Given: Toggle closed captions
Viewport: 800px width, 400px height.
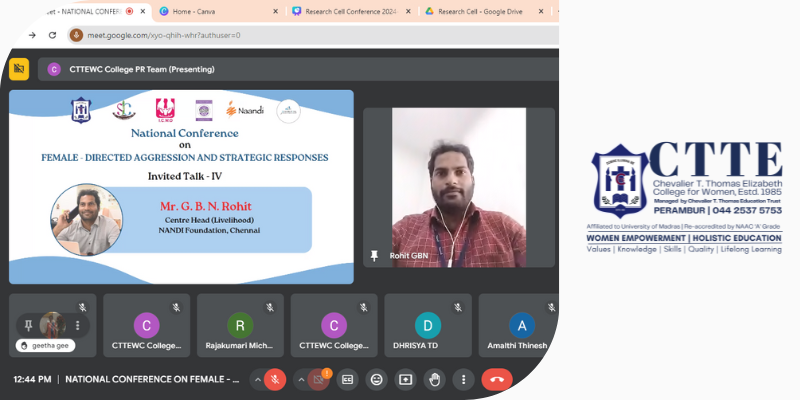Looking at the screenshot, I should (347, 380).
